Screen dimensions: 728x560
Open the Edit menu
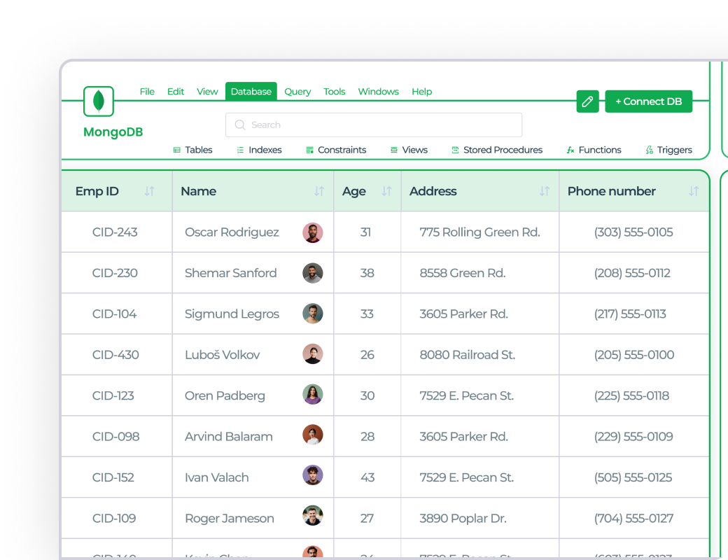click(x=176, y=92)
